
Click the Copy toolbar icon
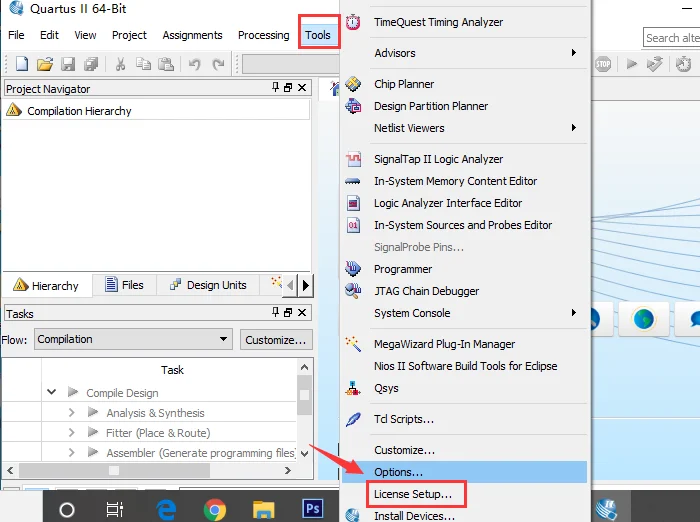pos(143,64)
